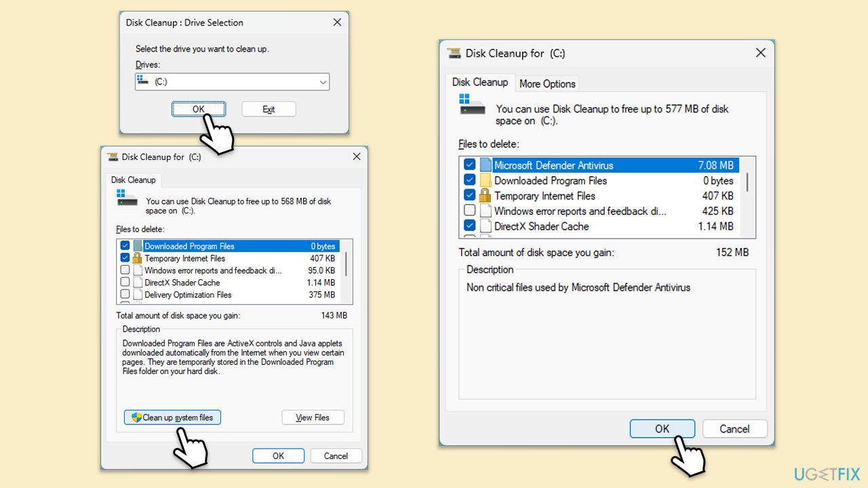Click the View Files button
The image size is (868, 488).
point(313,418)
